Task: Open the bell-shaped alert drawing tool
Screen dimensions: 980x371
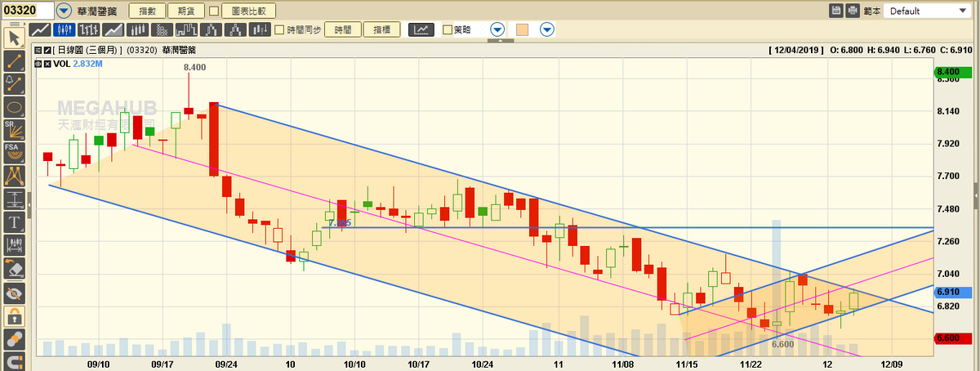Action: 14,84
